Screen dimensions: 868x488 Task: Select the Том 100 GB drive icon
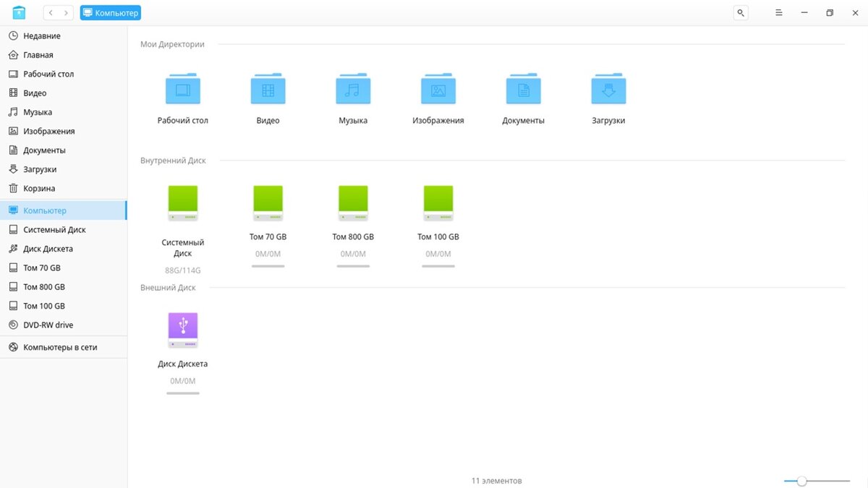click(x=438, y=204)
